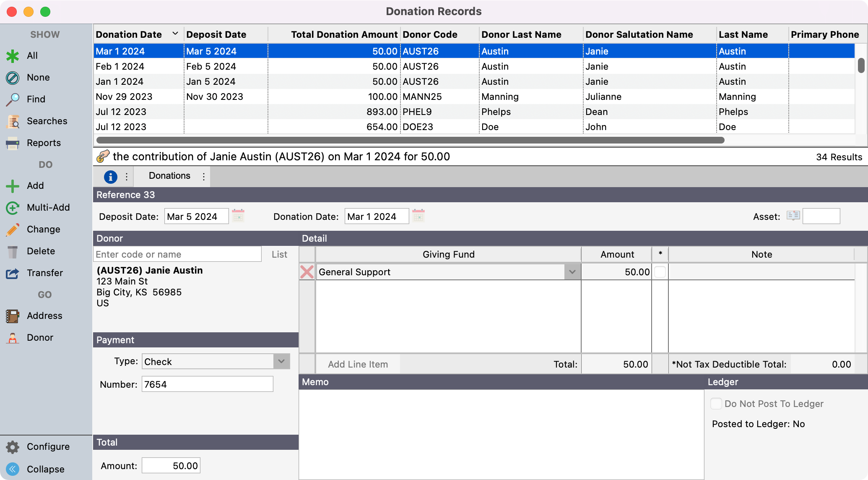
Task: Click the blue info icon tab
Action: [x=110, y=177]
